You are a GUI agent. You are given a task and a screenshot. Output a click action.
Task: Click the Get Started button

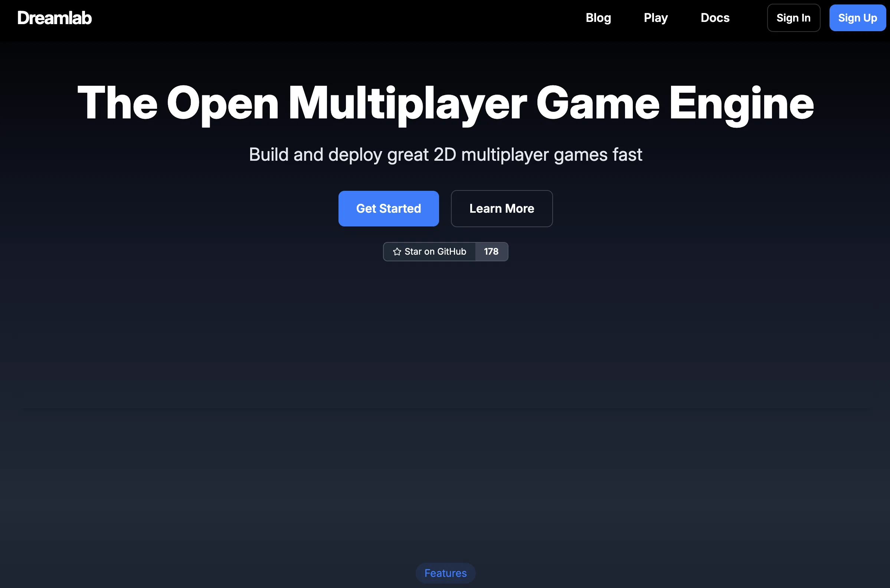tap(388, 209)
